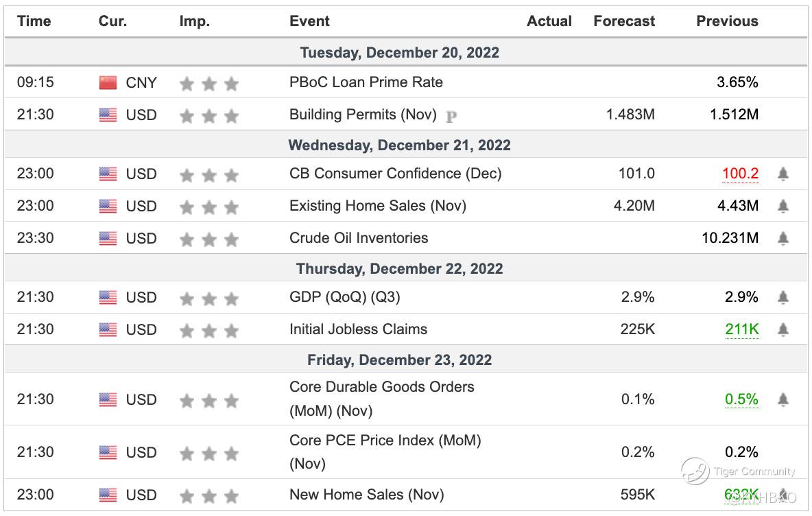Image resolution: width=812 pixels, height=516 pixels.
Task: Open the Building Permits (Nov) event
Action: click(363, 115)
